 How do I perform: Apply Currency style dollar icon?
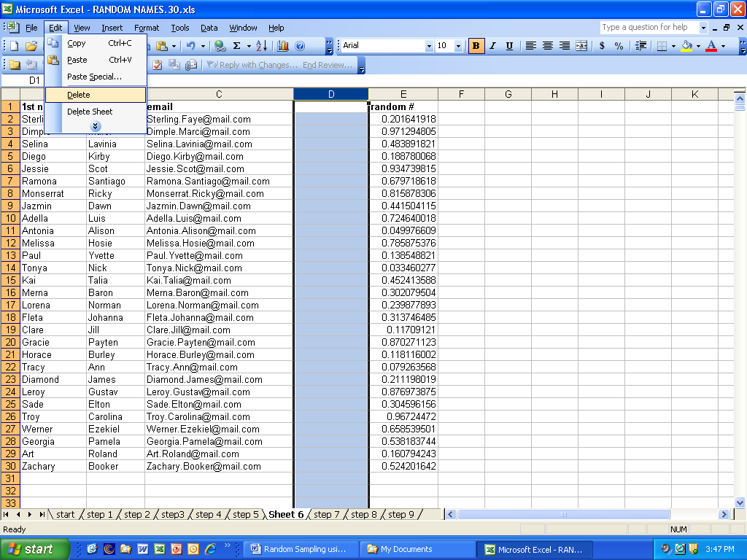(x=602, y=46)
